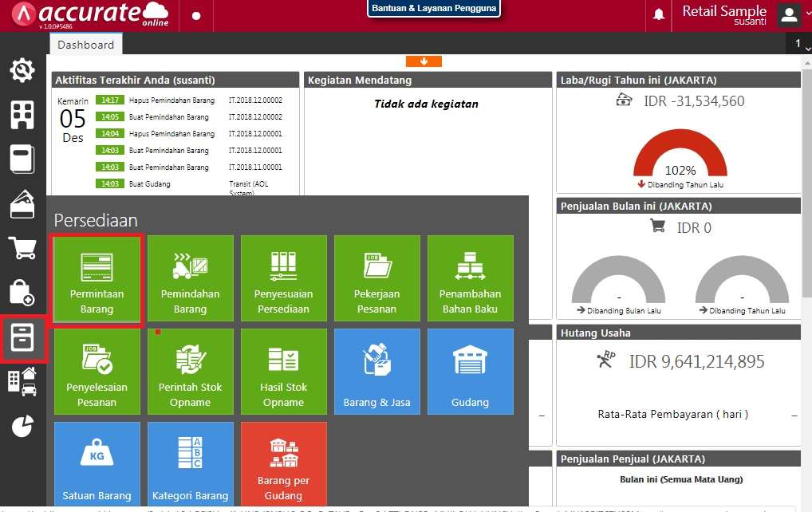Open the purchase bag sidebar icon
Screen dimensions: 812x512
22,293
